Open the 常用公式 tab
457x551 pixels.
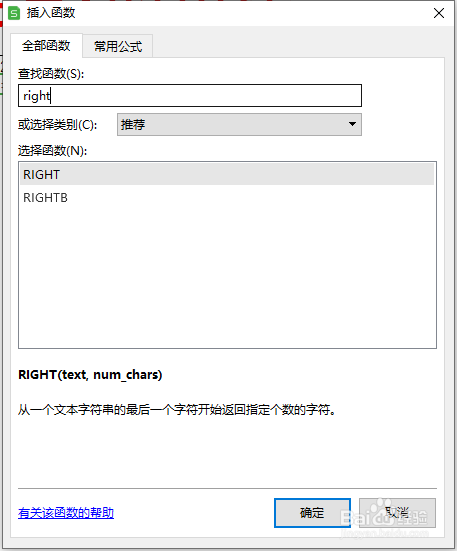click(x=118, y=46)
